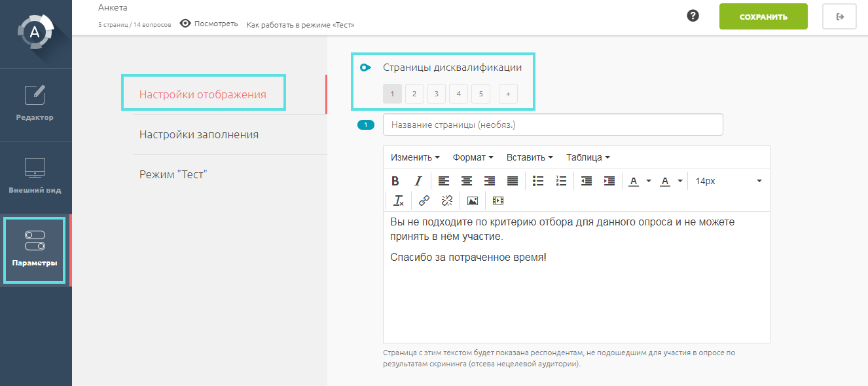
Task: Insert a bulleted list
Action: [x=538, y=182]
